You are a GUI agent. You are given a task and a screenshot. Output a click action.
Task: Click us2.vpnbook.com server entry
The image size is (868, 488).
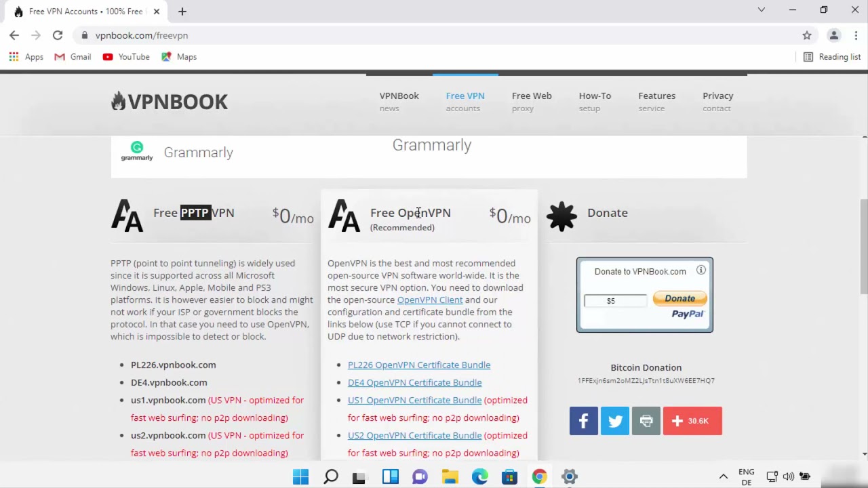(168, 435)
